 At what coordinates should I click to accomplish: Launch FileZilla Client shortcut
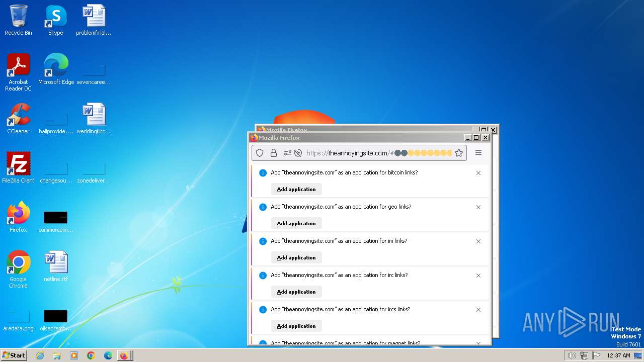pyautogui.click(x=18, y=167)
